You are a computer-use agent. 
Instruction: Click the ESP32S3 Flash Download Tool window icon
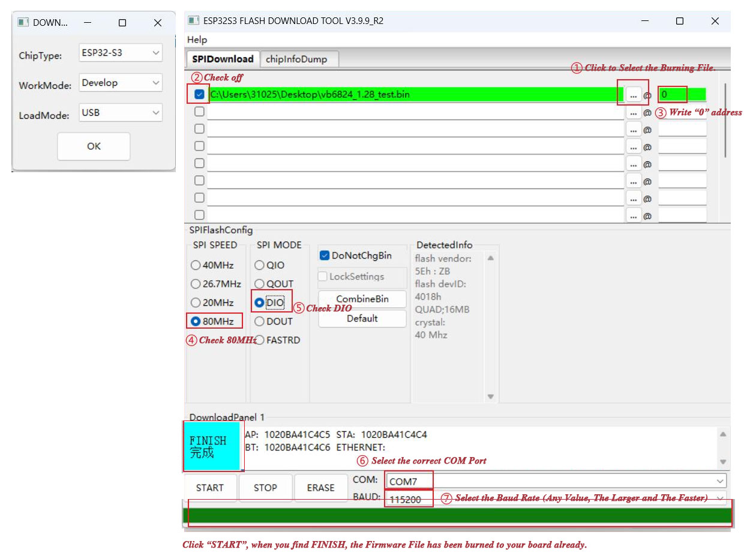point(193,21)
